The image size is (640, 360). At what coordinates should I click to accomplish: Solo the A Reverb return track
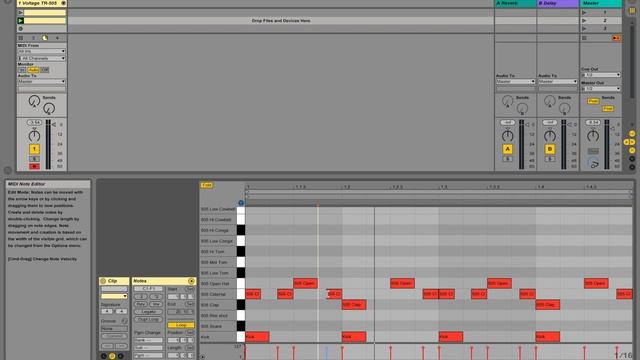click(x=507, y=159)
